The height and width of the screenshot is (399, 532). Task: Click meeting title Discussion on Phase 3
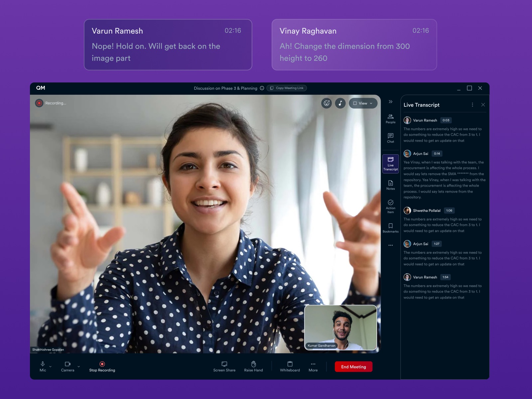pos(225,88)
